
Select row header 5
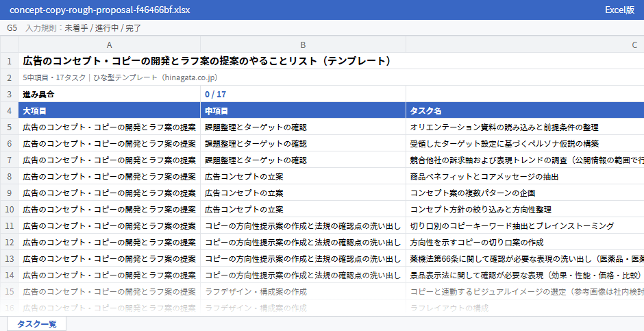click(x=9, y=127)
